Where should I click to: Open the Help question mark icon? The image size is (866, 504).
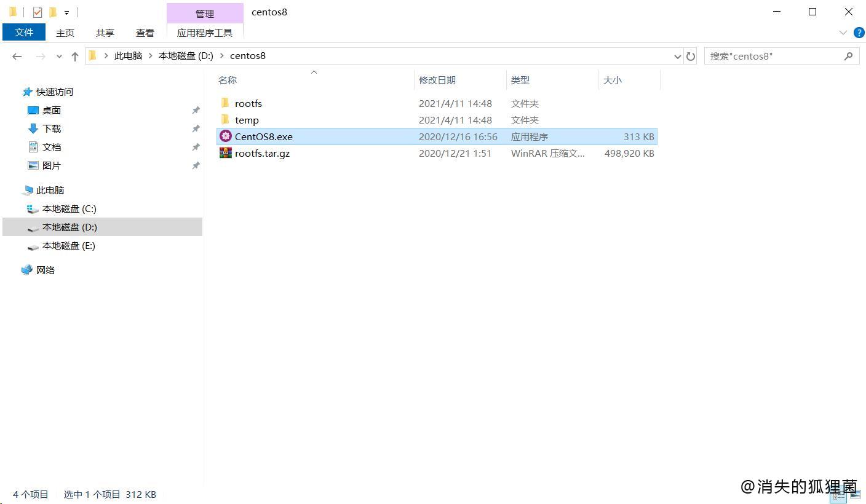click(859, 33)
